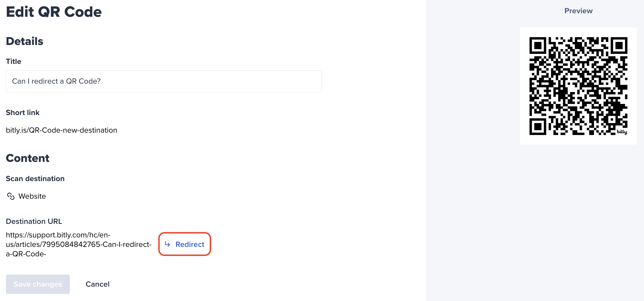
Task: Click the Save changes button
Action: pos(38,284)
